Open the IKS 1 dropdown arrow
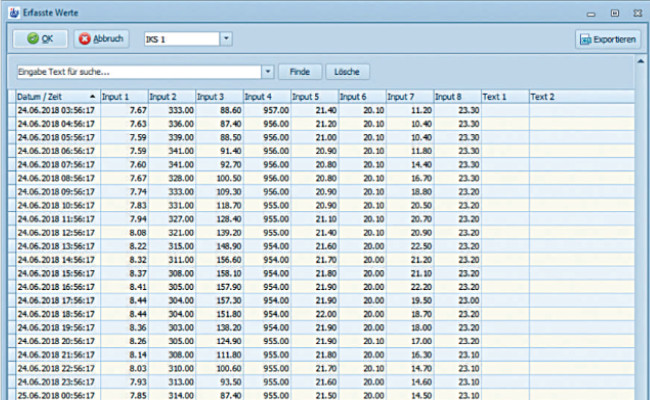This screenshot has width=650, height=400. 226,39
